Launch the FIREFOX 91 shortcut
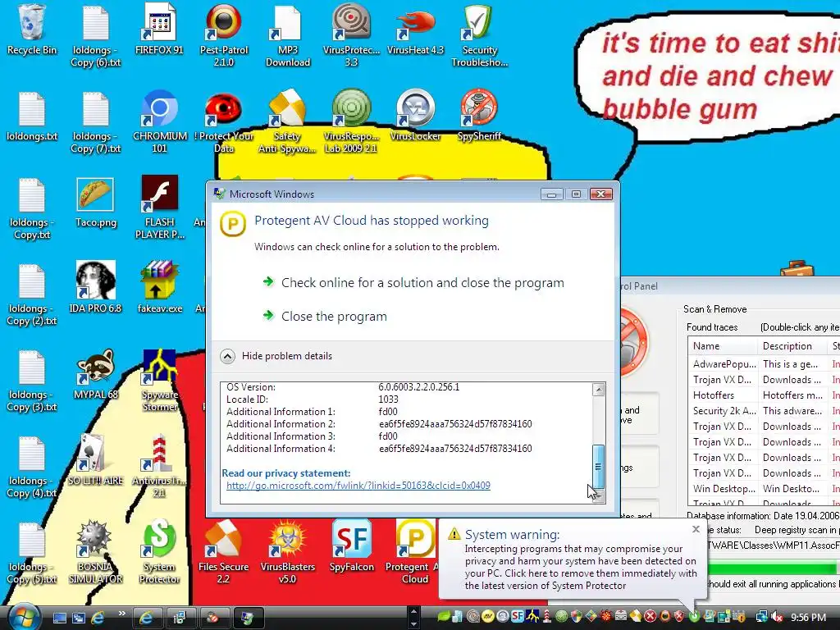The height and width of the screenshot is (630, 840). point(160,30)
